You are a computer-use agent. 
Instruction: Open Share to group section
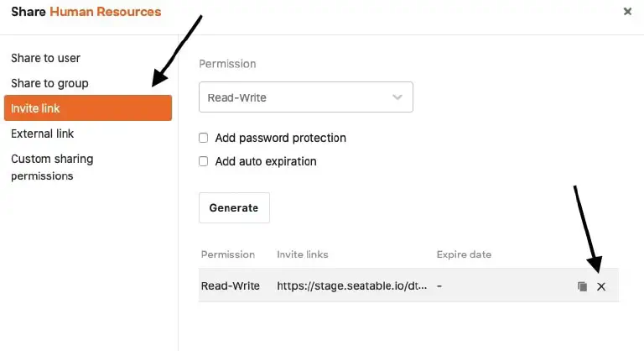point(49,83)
